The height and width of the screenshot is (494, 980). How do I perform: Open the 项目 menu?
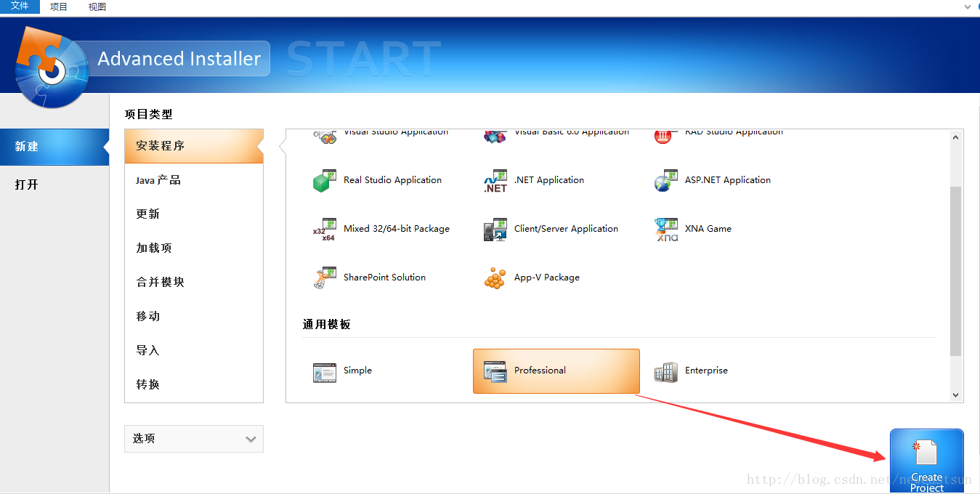point(59,7)
